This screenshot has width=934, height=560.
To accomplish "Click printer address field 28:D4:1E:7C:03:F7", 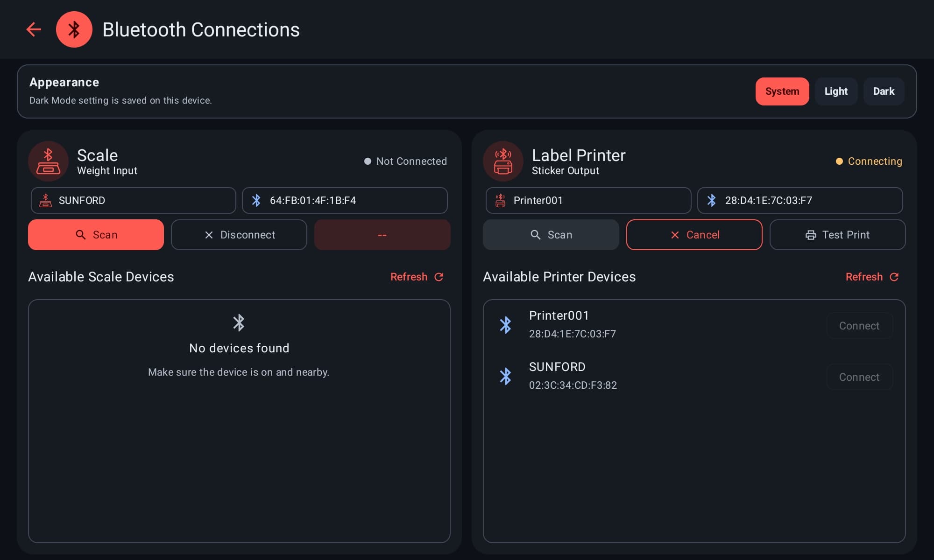I will pyautogui.click(x=800, y=200).
